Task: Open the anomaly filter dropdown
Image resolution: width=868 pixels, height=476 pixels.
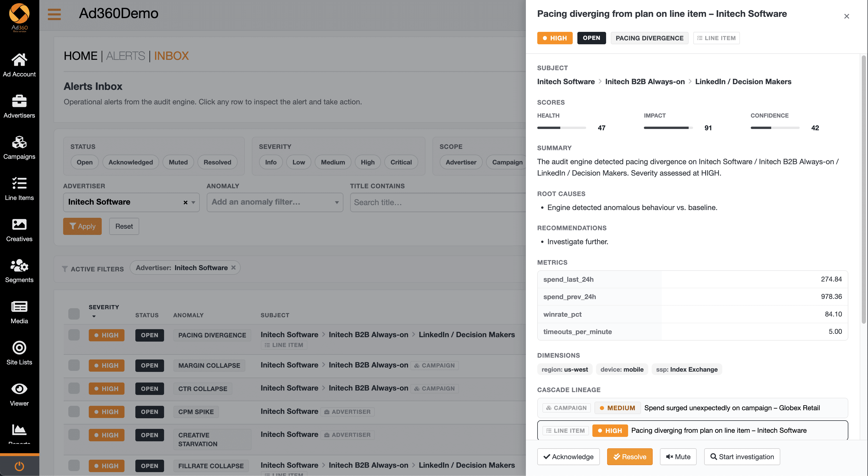Action: pos(275,202)
